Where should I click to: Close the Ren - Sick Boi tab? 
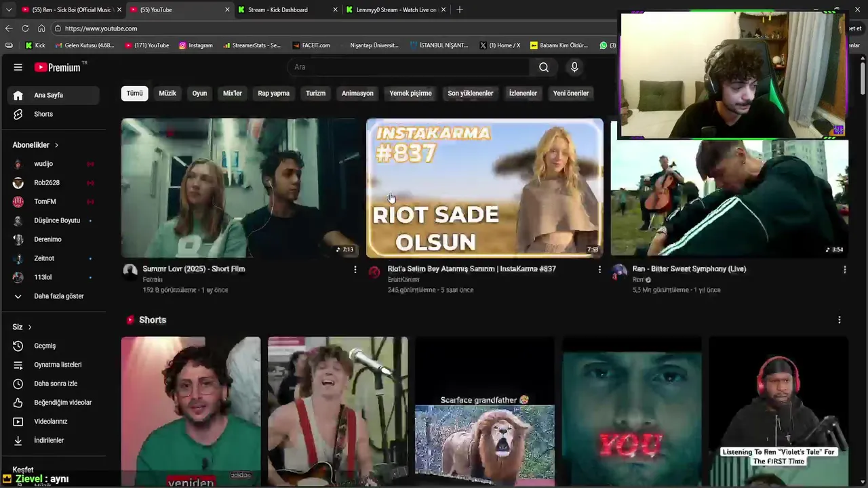[119, 9]
